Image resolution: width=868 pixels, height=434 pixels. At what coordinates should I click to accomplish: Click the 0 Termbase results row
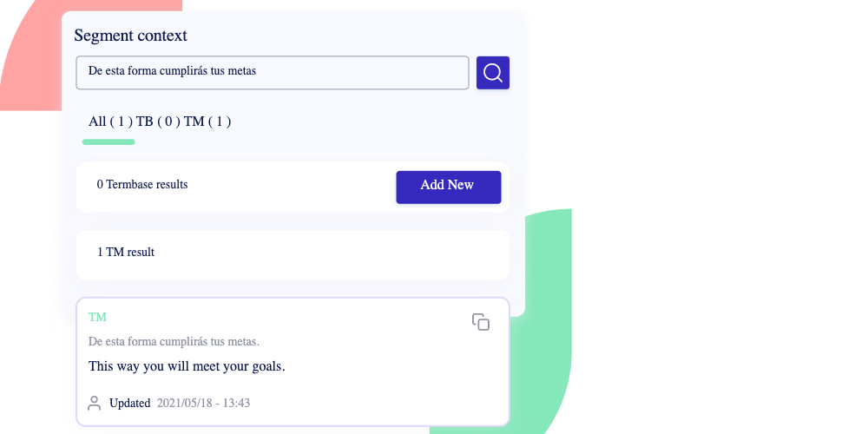[293, 187]
